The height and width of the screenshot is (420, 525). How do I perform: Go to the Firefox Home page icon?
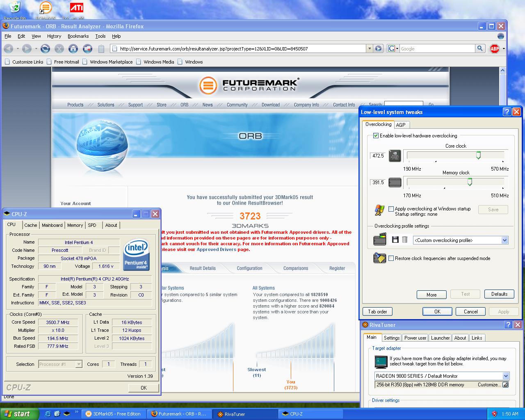click(x=73, y=49)
